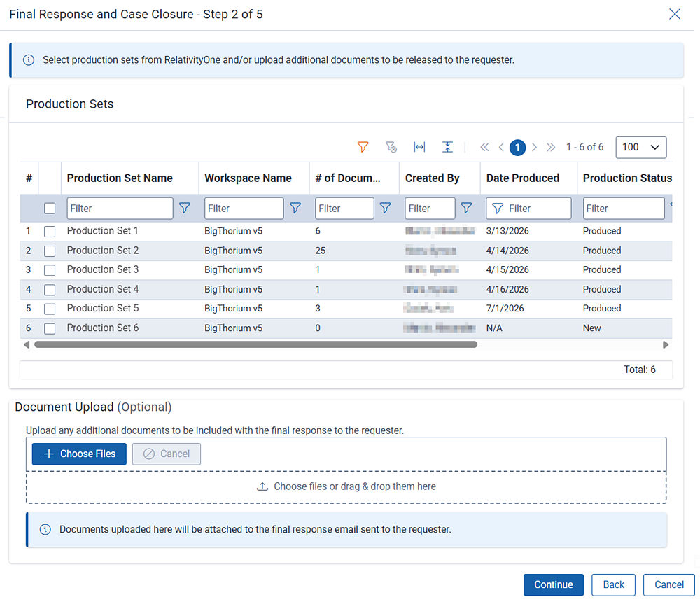Image resolution: width=700 pixels, height=604 pixels.
Task: Sort by the Production Status column header
Action: pyautogui.click(x=626, y=178)
